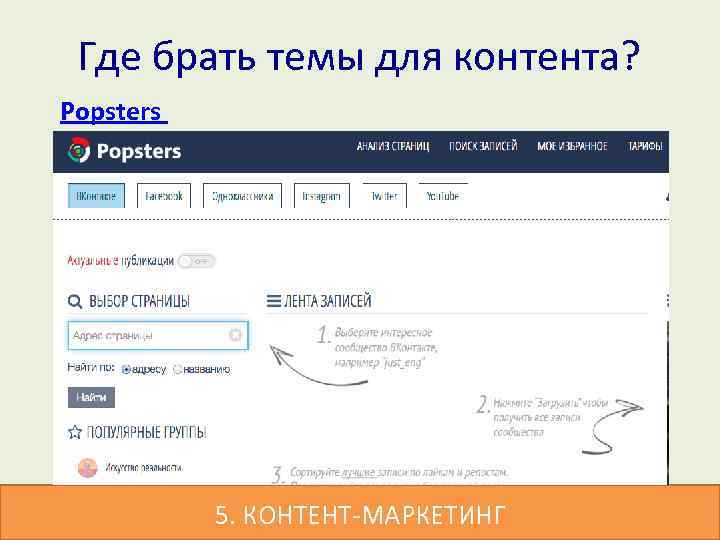Screen dimensions: 720x540
Task: Switch to the Instagram tab
Action: pos(321,196)
